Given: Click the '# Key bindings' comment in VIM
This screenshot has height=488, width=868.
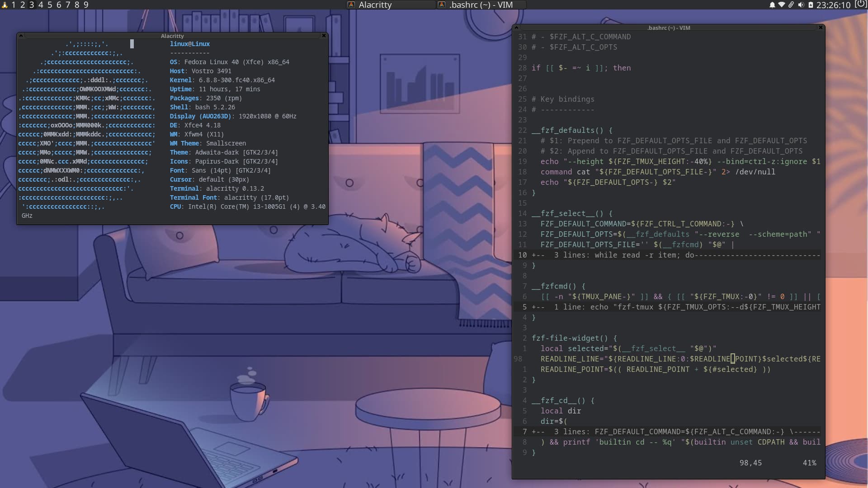Looking at the screenshot, I should pyautogui.click(x=563, y=99).
